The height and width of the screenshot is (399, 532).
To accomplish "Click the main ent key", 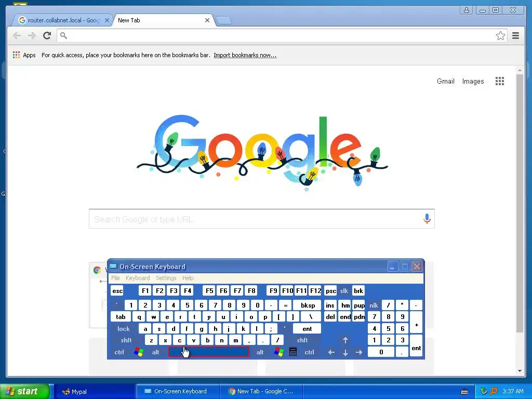I will pos(307,329).
